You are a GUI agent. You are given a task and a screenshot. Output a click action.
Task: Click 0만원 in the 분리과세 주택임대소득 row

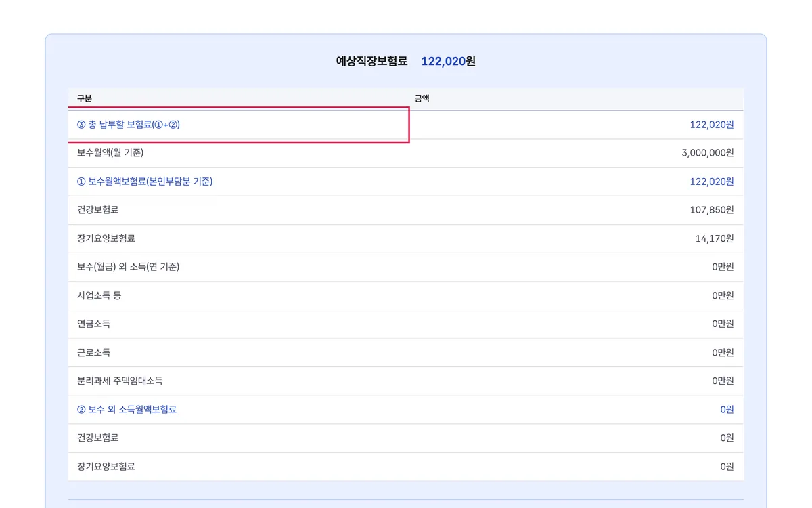click(x=723, y=381)
